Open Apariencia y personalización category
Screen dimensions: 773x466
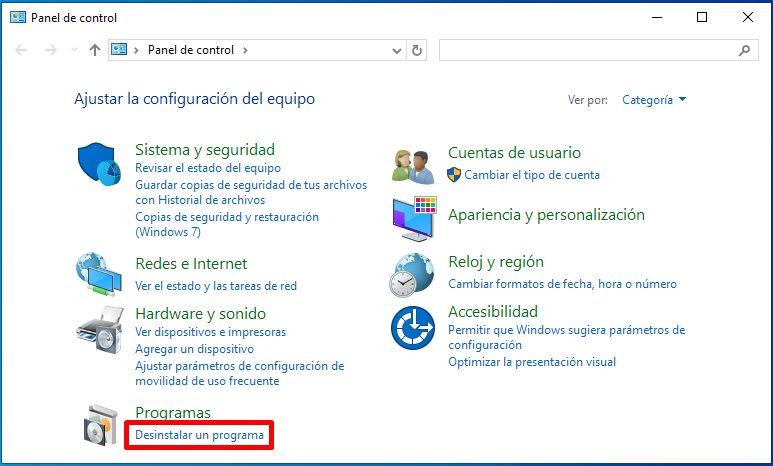point(546,215)
